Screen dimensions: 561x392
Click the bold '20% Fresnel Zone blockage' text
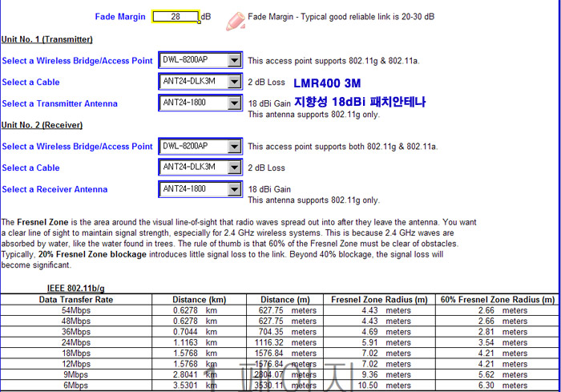click(x=92, y=254)
